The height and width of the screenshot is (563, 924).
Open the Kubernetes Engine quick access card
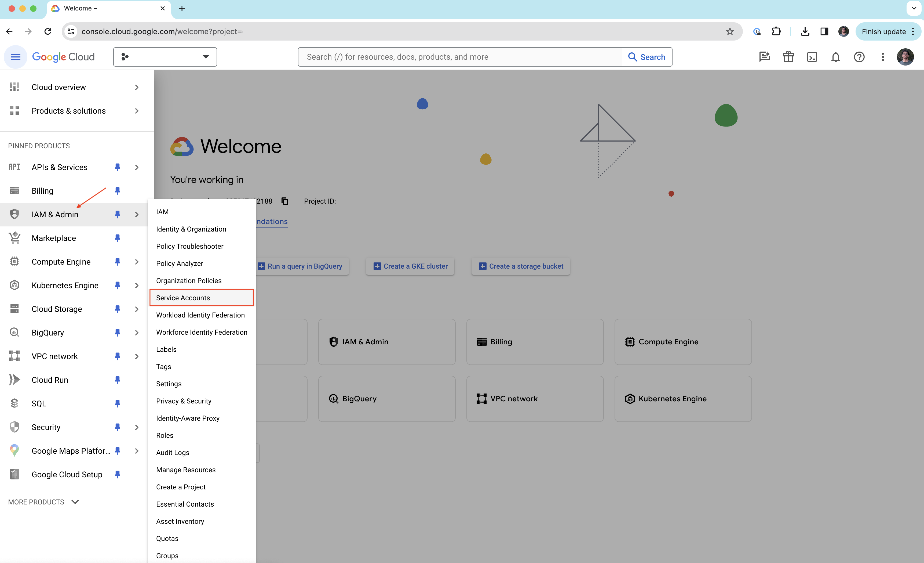683,399
